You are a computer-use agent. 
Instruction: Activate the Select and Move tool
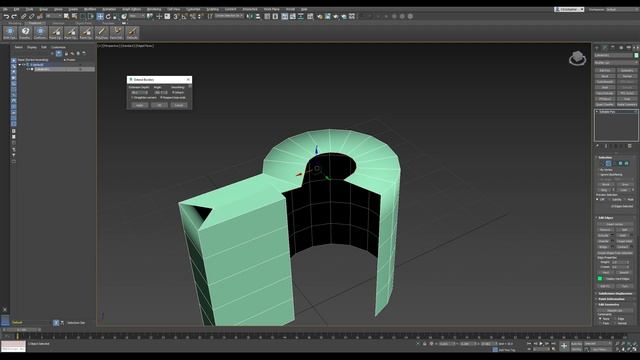[x=100, y=16]
